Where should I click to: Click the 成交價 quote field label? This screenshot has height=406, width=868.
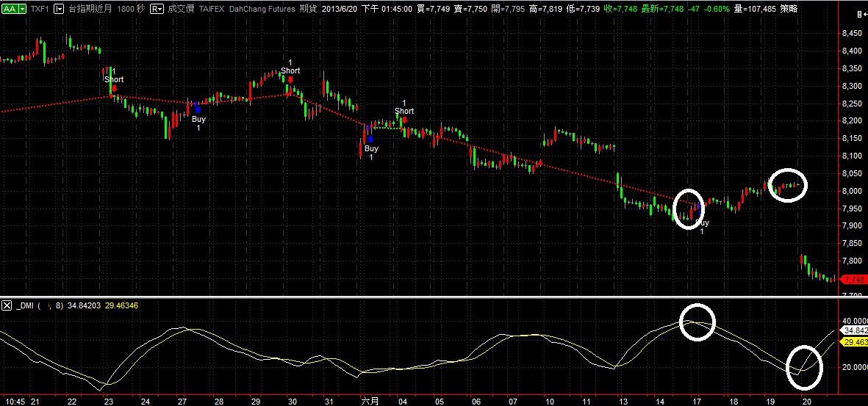(x=182, y=9)
